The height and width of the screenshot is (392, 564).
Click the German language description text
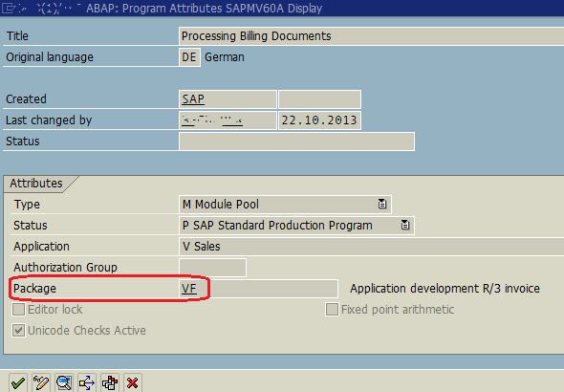click(x=225, y=57)
